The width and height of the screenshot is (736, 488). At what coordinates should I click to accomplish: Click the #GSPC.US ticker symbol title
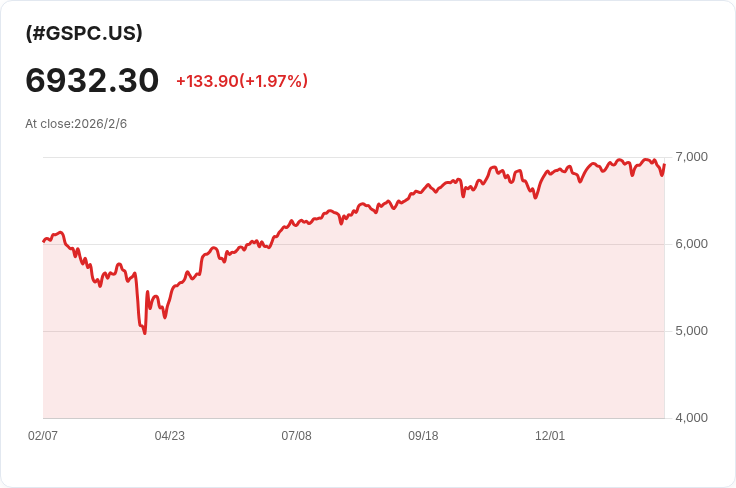84,33
